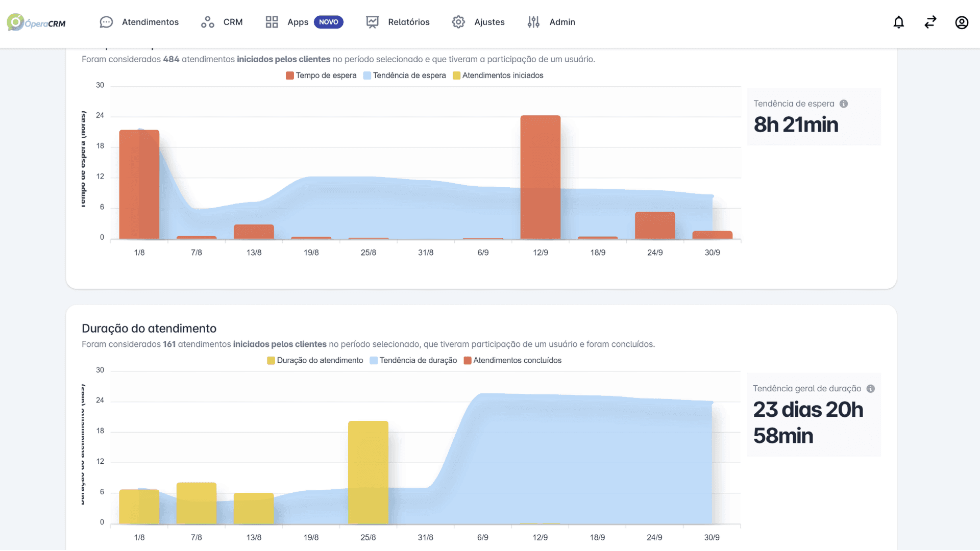
Task: Open the Relatórios menu
Action: (408, 22)
